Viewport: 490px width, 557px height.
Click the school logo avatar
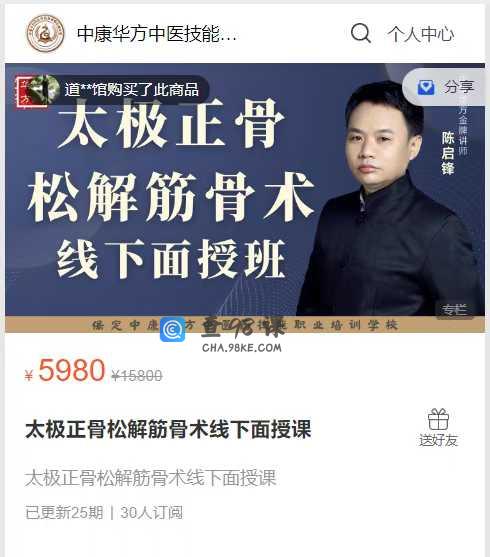tap(45, 33)
